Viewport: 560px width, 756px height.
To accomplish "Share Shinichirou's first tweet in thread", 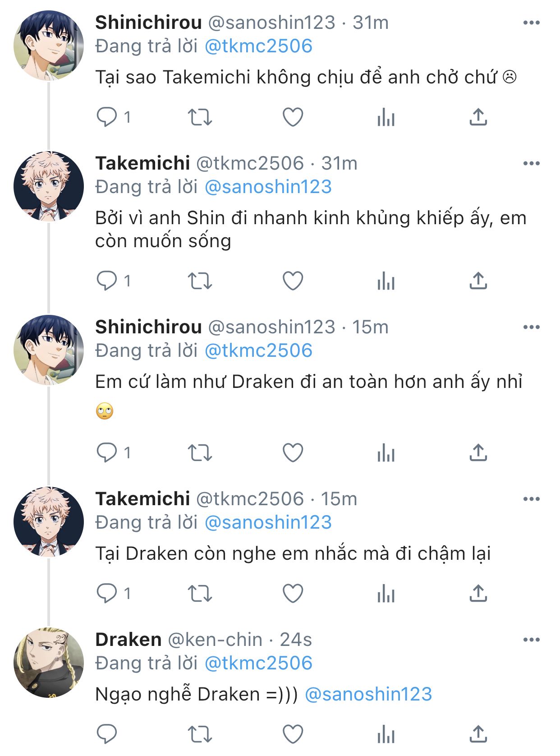I will (x=478, y=117).
